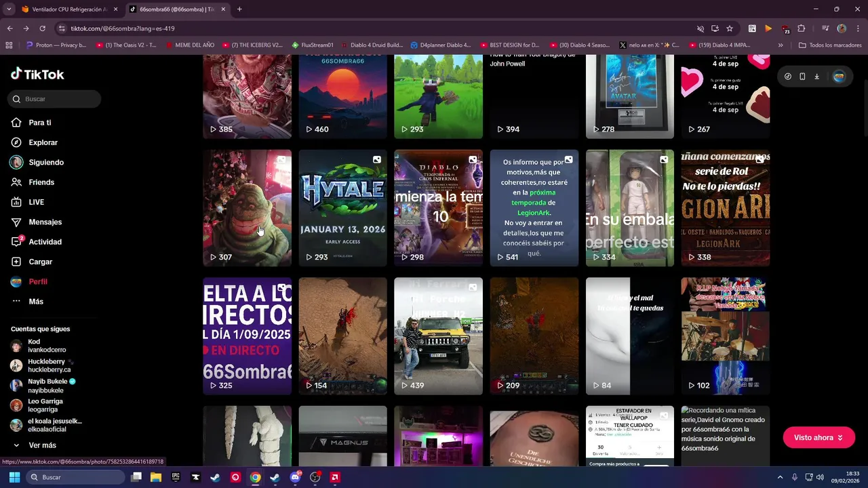Go to Perfil page

click(29, 281)
